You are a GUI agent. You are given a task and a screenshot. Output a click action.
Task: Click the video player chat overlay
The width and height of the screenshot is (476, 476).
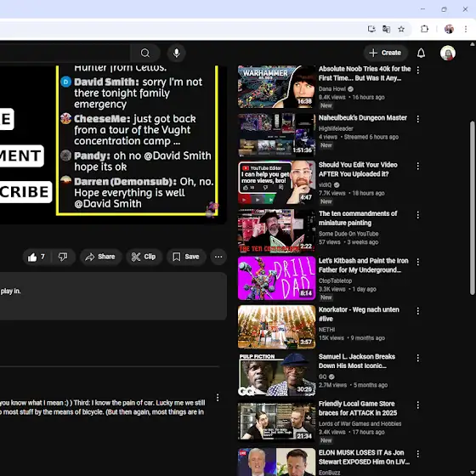(x=137, y=140)
